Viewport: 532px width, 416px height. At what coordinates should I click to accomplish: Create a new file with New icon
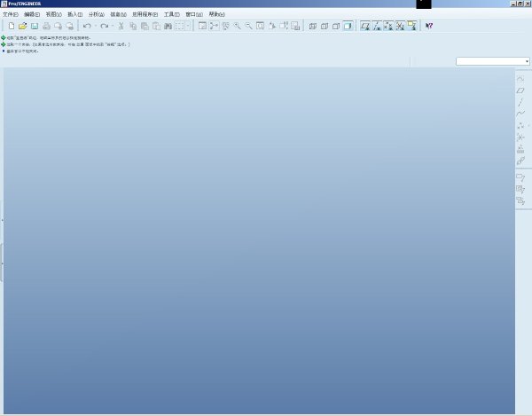pos(12,26)
